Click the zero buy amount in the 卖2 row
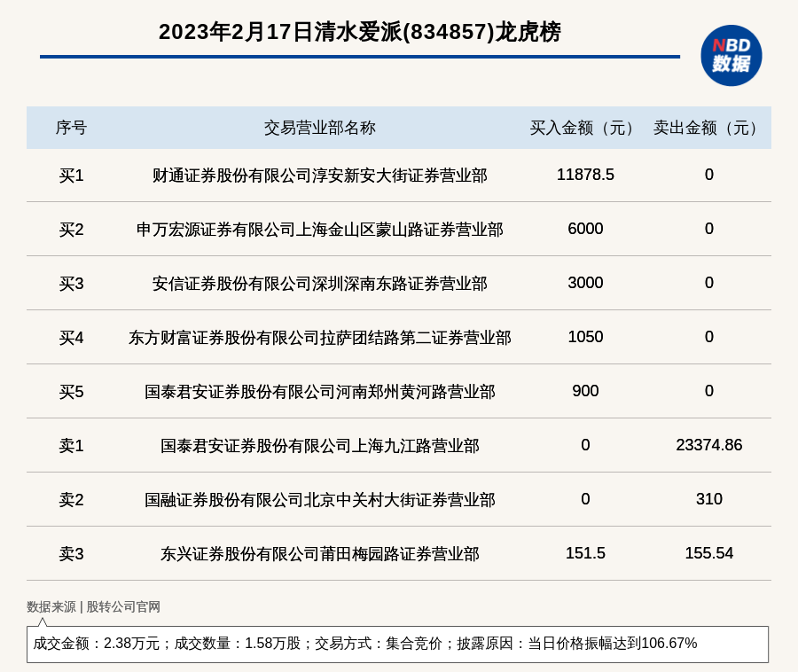The width and height of the screenshot is (798, 672). pyautogui.click(x=585, y=499)
